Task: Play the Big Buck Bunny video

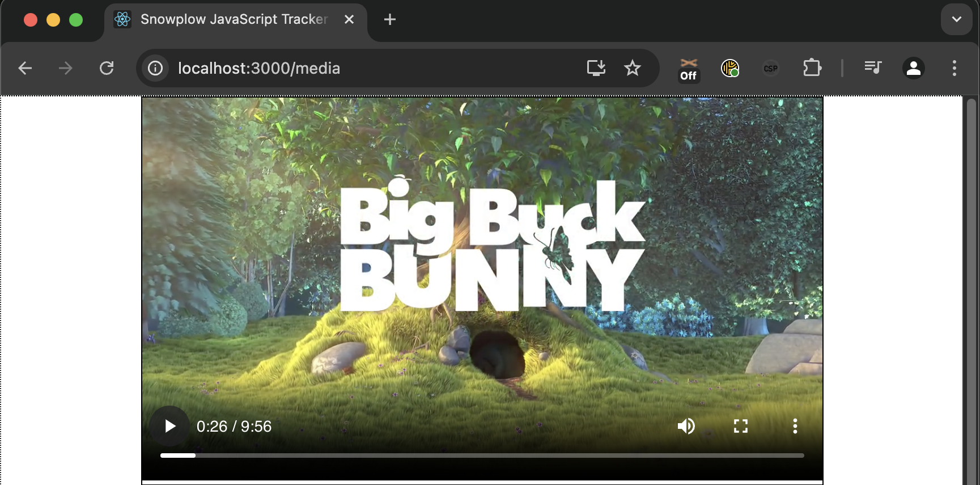Action: [169, 426]
